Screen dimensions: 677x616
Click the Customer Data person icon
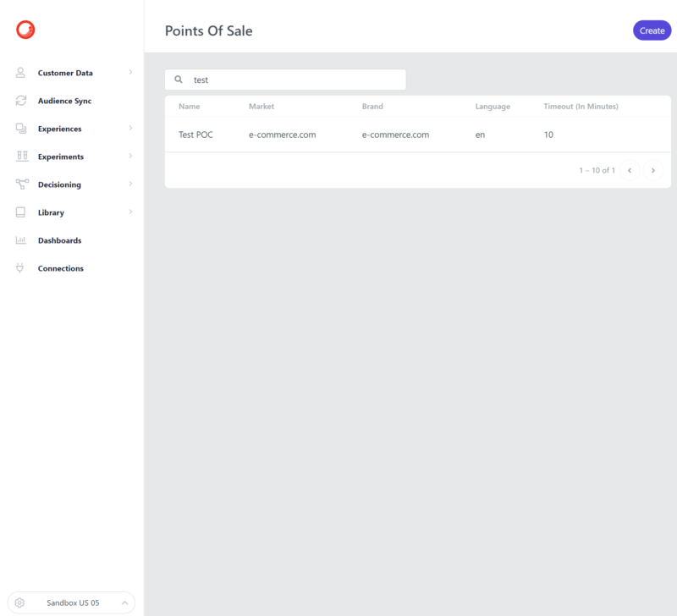coord(19,73)
